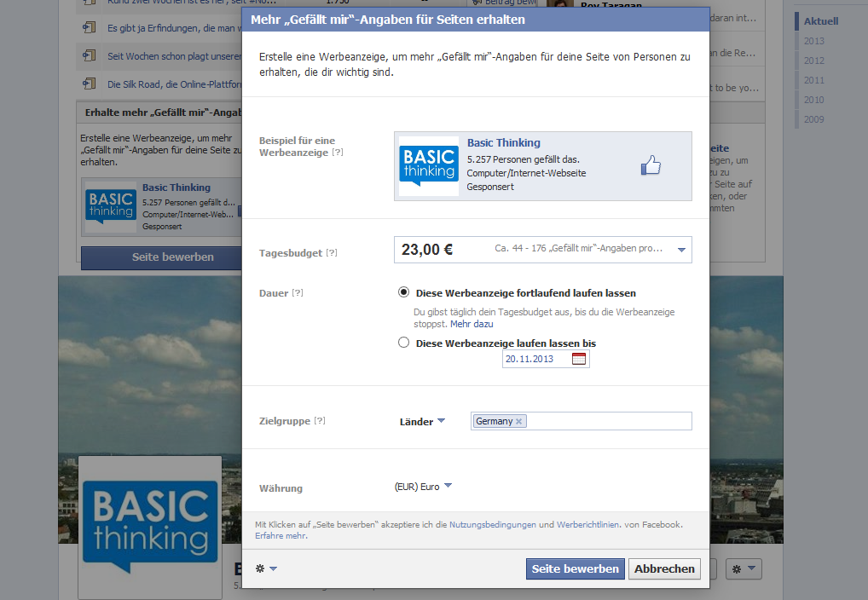The image size is (868, 600).
Task: Click Basic Thinking link in the background ad box
Action: click(176, 187)
